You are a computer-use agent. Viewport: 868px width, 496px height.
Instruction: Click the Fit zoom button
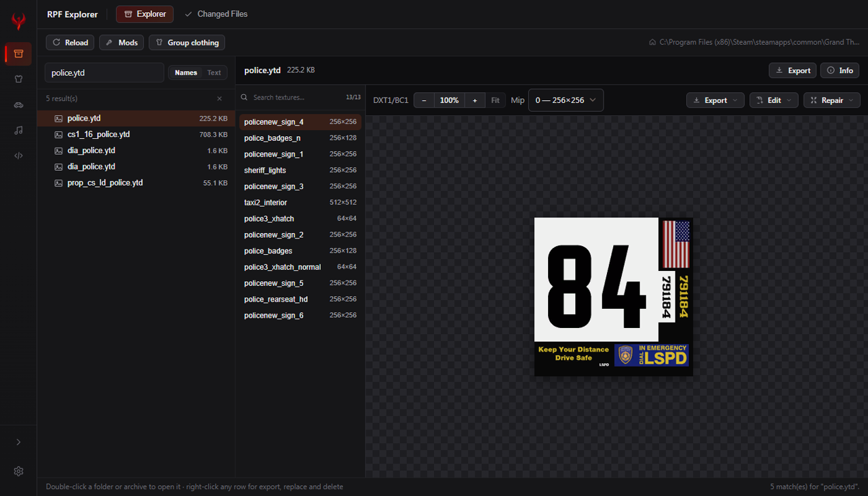[495, 100]
